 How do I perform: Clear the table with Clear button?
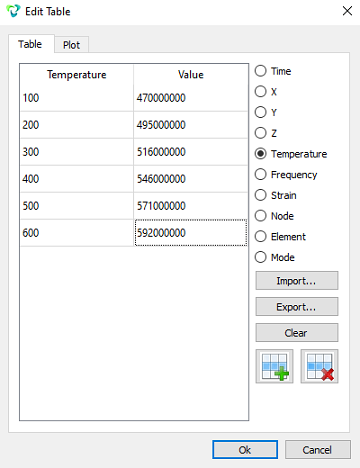pyautogui.click(x=297, y=333)
